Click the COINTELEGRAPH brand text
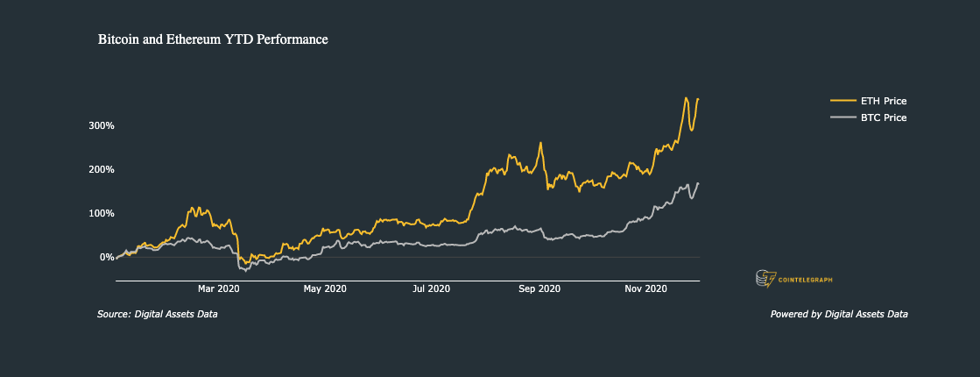Screen dimensions: 980x377 [805, 280]
